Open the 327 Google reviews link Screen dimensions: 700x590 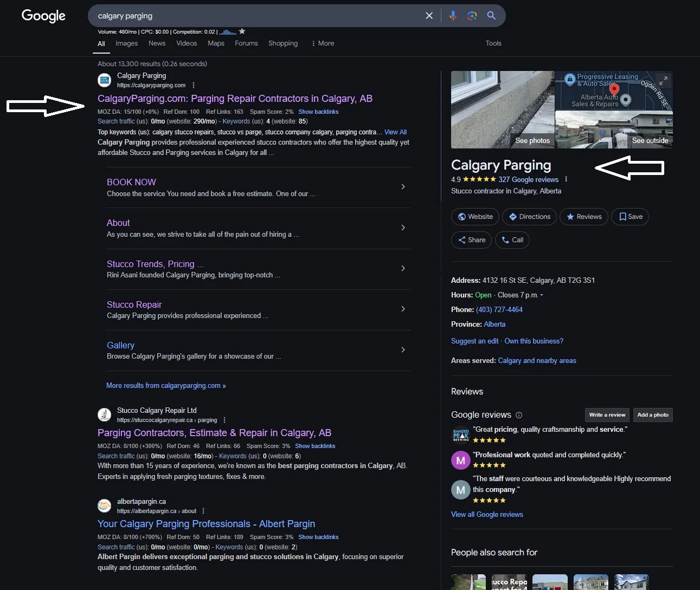[x=528, y=179]
